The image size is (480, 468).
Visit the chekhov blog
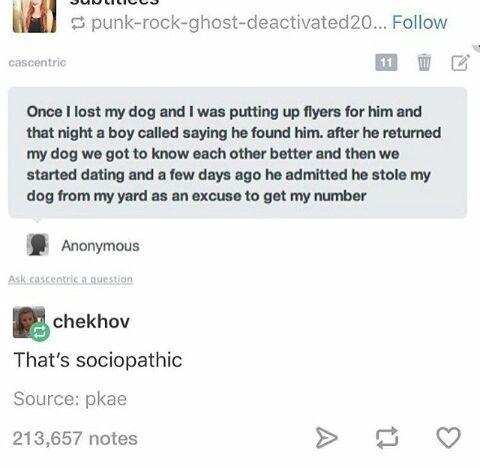click(91, 322)
